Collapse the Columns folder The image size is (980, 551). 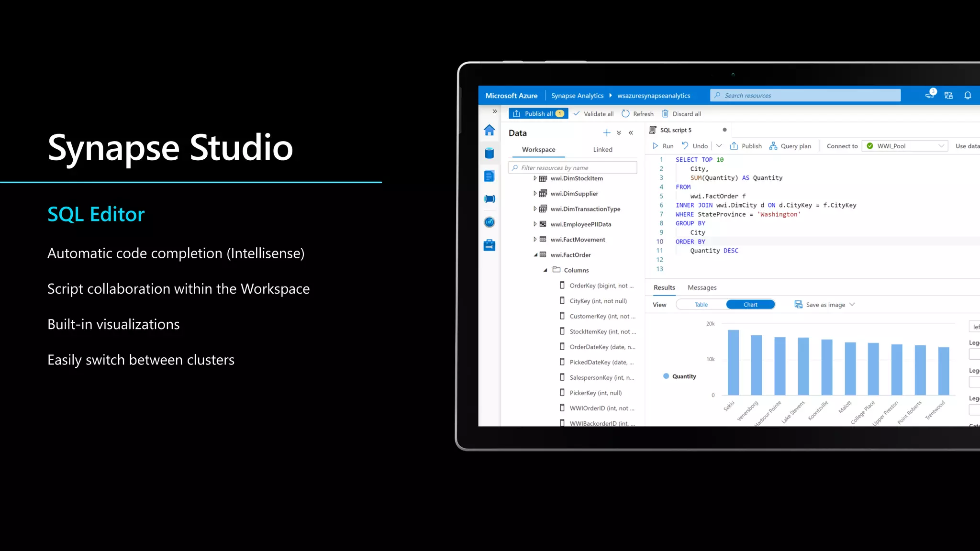[545, 270]
